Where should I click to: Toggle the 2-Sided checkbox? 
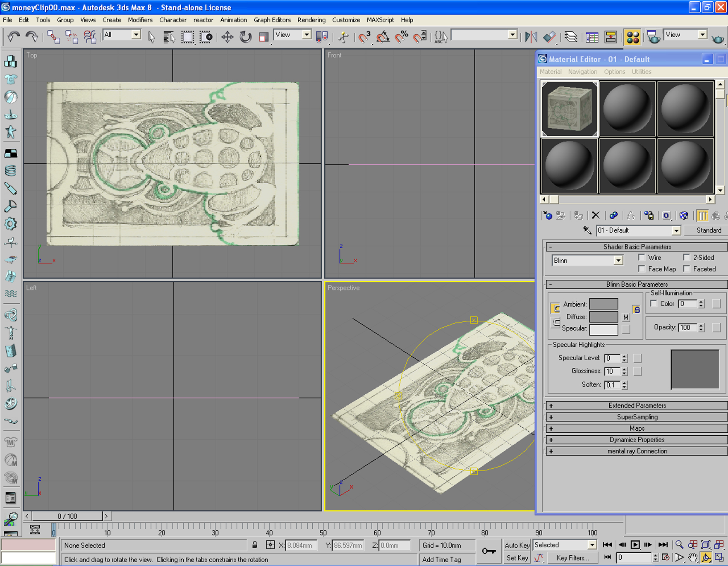pos(687,257)
